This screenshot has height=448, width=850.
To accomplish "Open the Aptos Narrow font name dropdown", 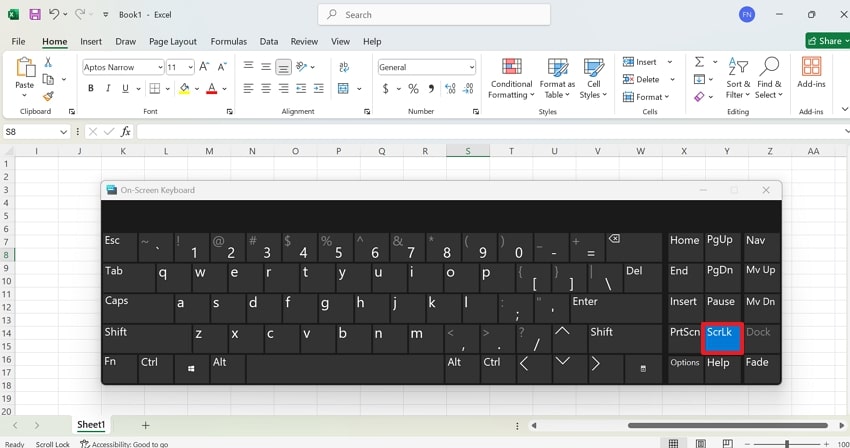I will coord(160,67).
